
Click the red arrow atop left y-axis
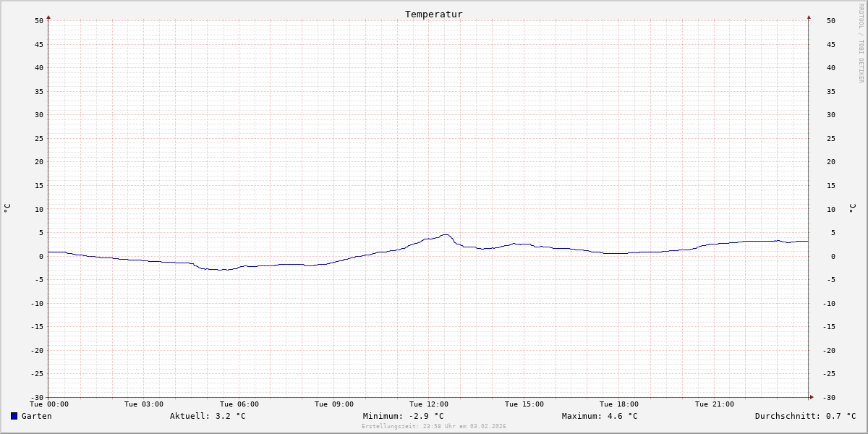click(48, 17)
